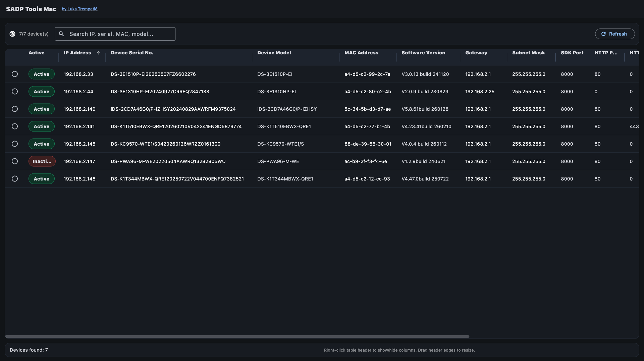
Task: Click the Active badge for 192.168.2.141
Action: (x=42, y=126)
